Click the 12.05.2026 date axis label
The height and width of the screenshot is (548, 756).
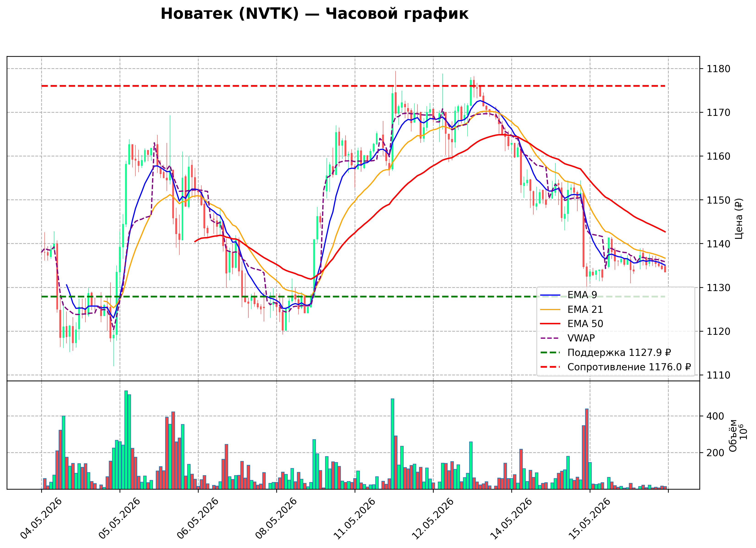(x=433, y=518)
